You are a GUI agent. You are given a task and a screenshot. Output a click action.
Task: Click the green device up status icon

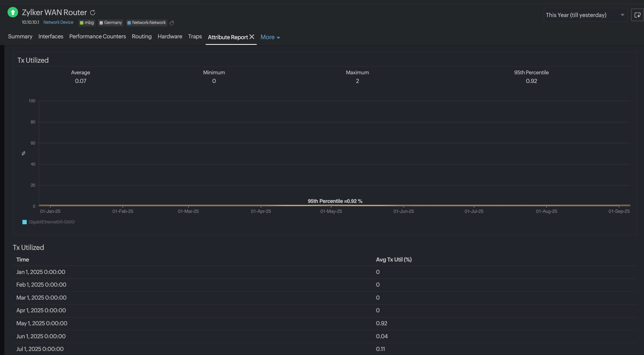pos(13,12)
